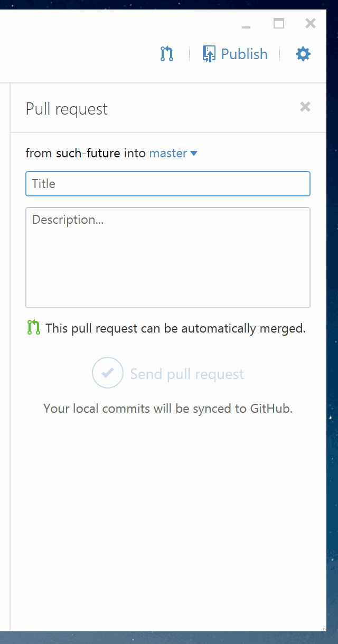Screen dimensions: 338x644
Task: Focus the Title input field
Action: (x=167, y=184)
